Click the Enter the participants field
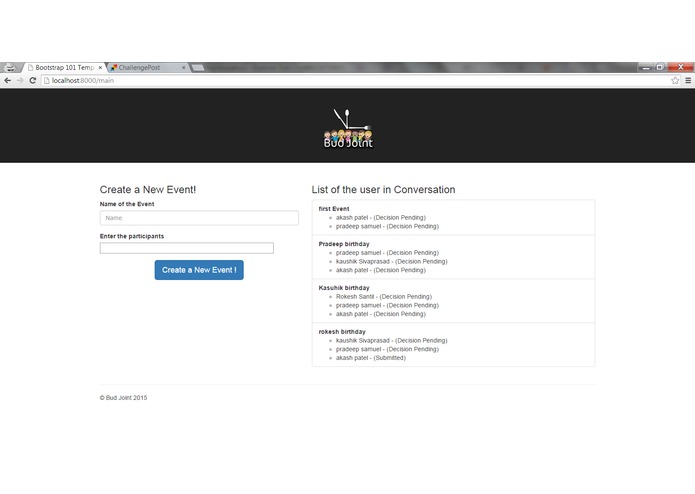695x494 pixels. pyautogui.click(x=187, y=248)
